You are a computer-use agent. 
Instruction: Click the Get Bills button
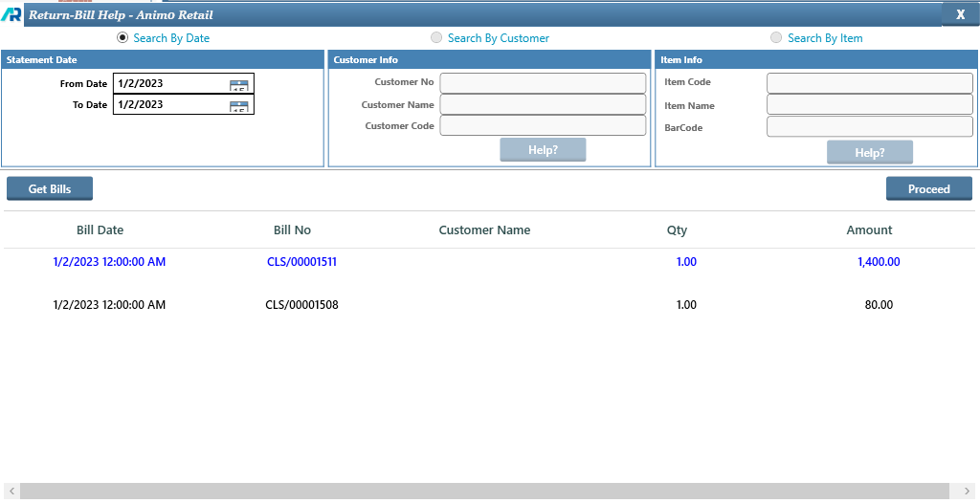(50, 189)
